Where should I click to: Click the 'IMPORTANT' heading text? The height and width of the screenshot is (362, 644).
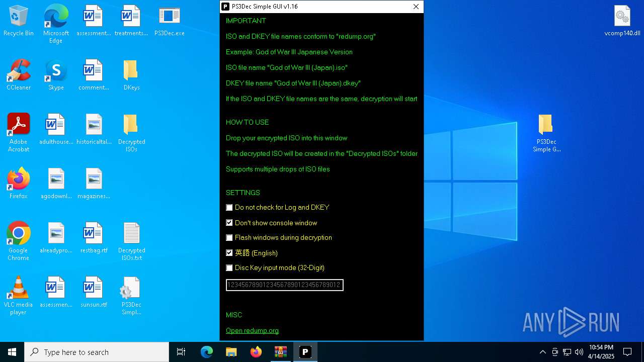[246, 21]
